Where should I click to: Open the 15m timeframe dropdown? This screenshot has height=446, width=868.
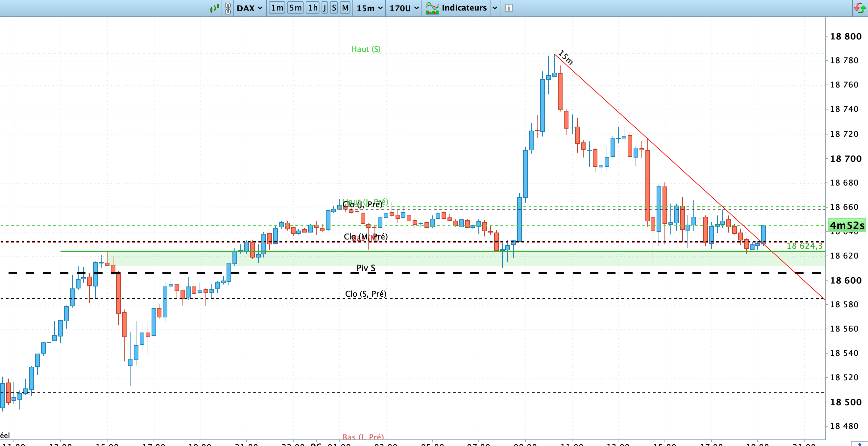(369, 8)
